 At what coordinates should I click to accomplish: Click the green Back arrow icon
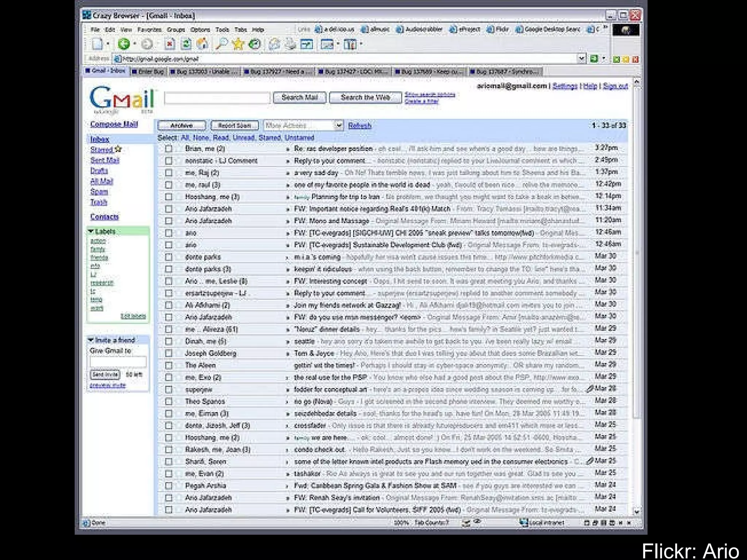[x=124, y=44]
